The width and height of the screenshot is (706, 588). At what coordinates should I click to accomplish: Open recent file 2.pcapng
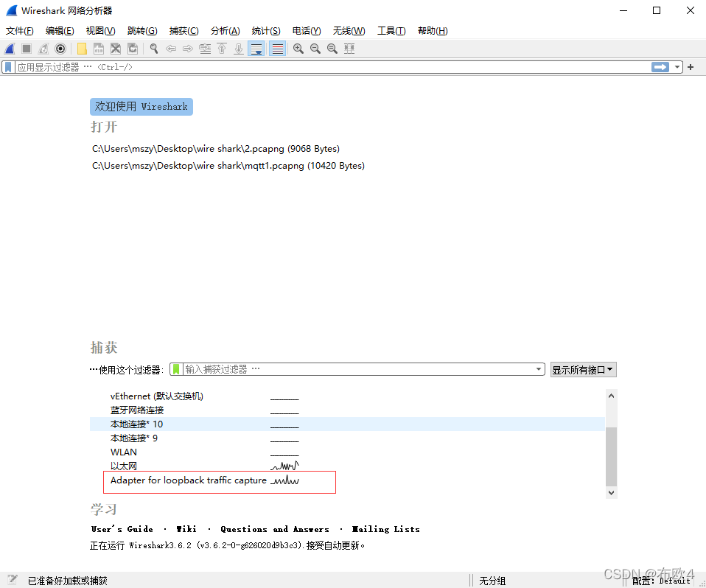click(216, 149)
